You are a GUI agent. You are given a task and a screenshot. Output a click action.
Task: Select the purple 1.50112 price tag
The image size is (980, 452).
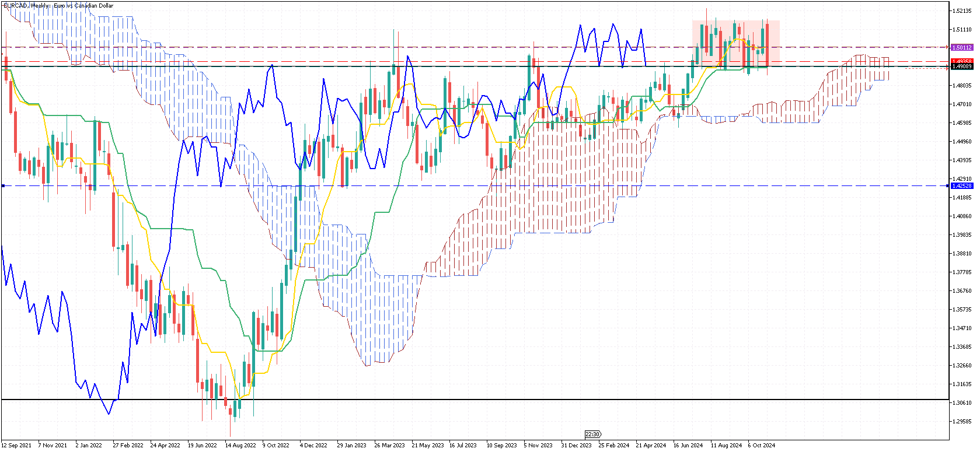click(x=961, y=47)
